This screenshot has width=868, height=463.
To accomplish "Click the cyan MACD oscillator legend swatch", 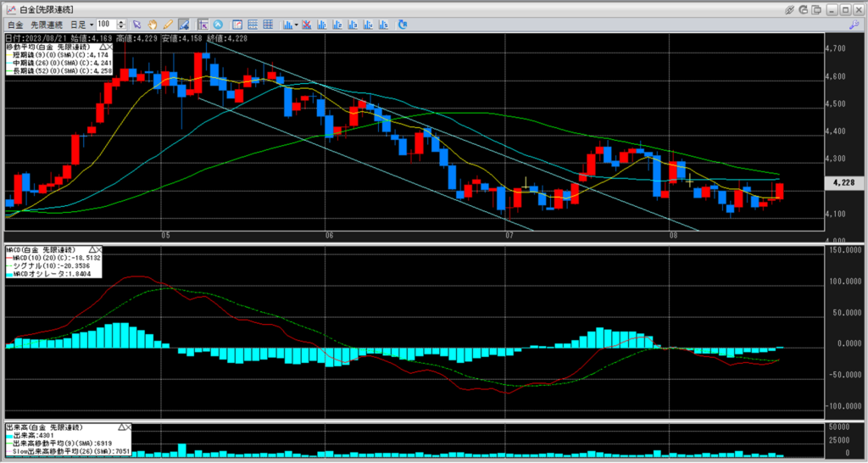I will point(8,276).
